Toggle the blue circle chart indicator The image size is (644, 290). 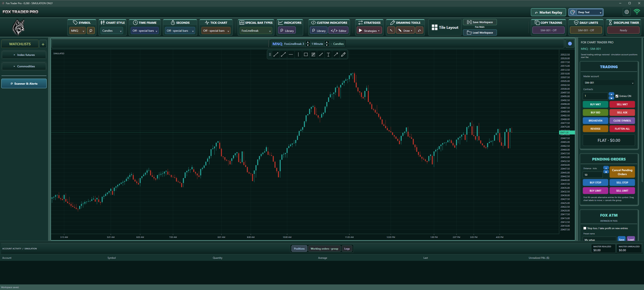(570, 44)
